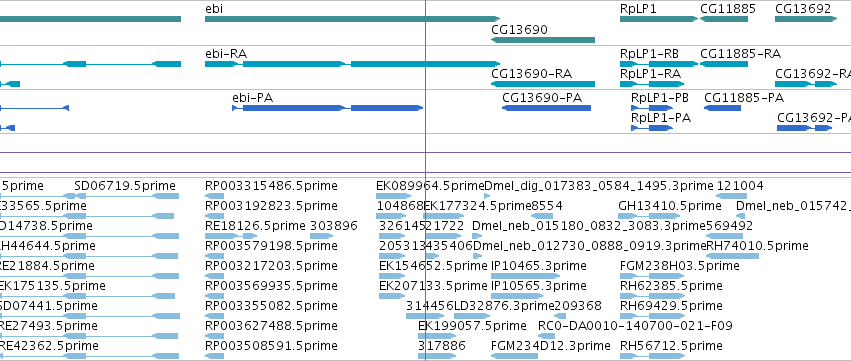Viewport: 851px width, 361px height.
Task: Click the CG13690 gene feature
Action: [543, 40]
